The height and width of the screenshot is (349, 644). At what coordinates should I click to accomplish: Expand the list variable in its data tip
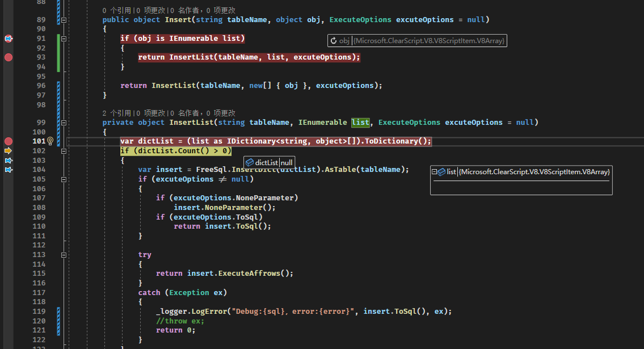coord(435,171)
